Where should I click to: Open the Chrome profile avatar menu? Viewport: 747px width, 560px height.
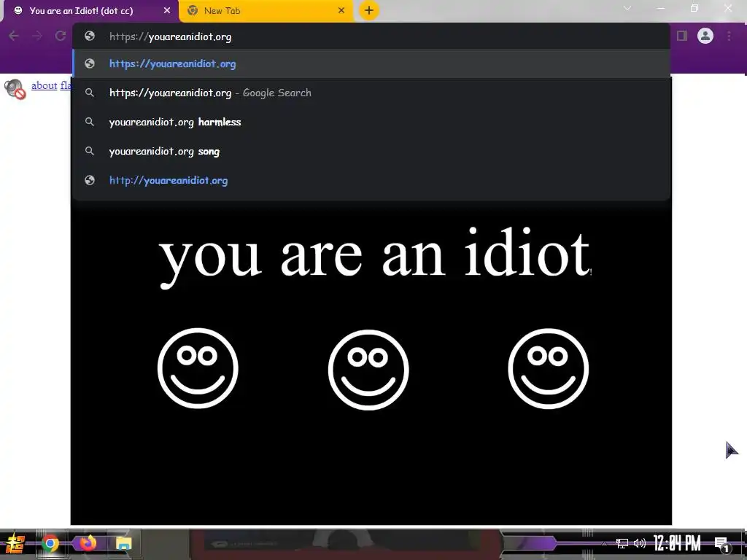click(705, 36)
